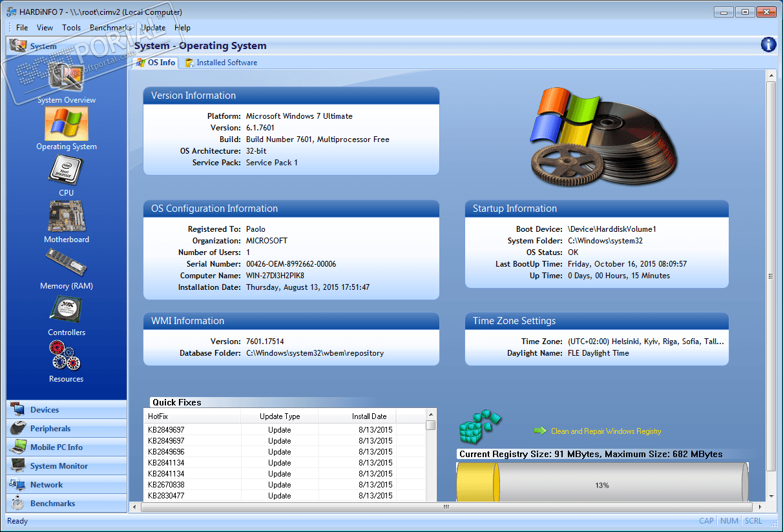Expand the Network sidebar group
Image resolution: width=783 pixels, height=532 pixels.
67,485
